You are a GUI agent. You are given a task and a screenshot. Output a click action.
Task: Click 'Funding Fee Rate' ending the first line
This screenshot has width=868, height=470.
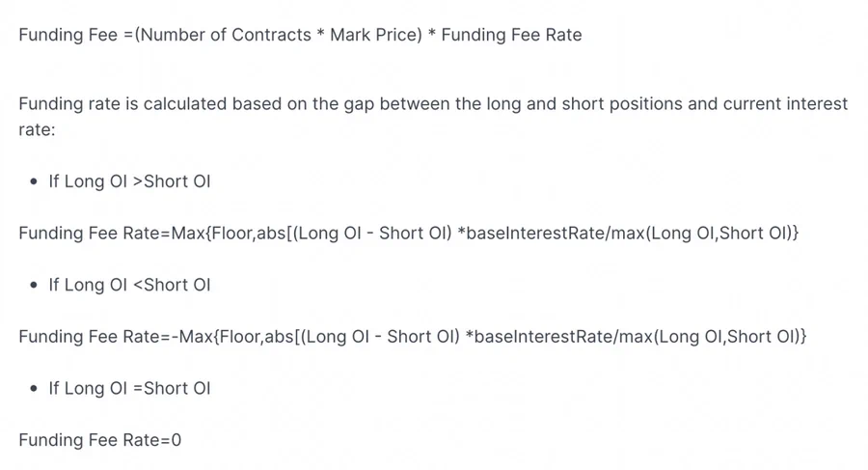point(511,35)
